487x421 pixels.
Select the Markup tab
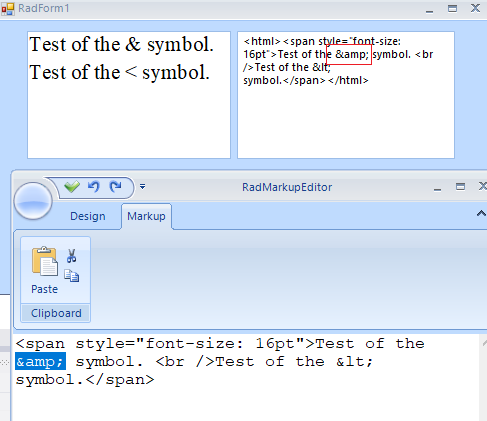click(146, 216)
